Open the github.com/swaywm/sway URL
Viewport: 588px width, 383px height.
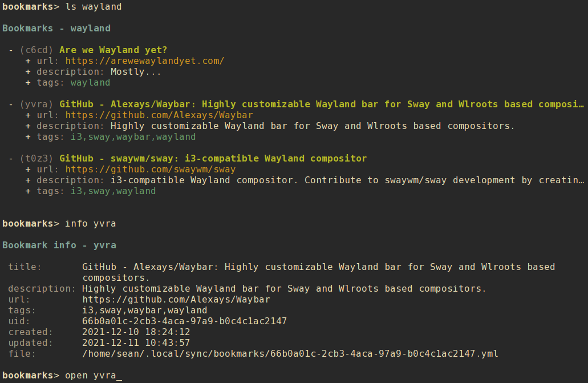pos(150,170)
